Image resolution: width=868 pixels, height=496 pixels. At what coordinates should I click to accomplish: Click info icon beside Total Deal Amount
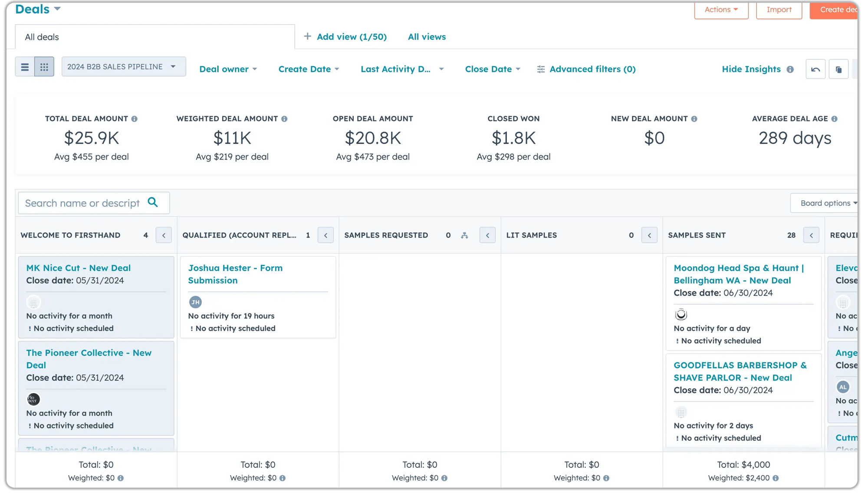(135, 118)
